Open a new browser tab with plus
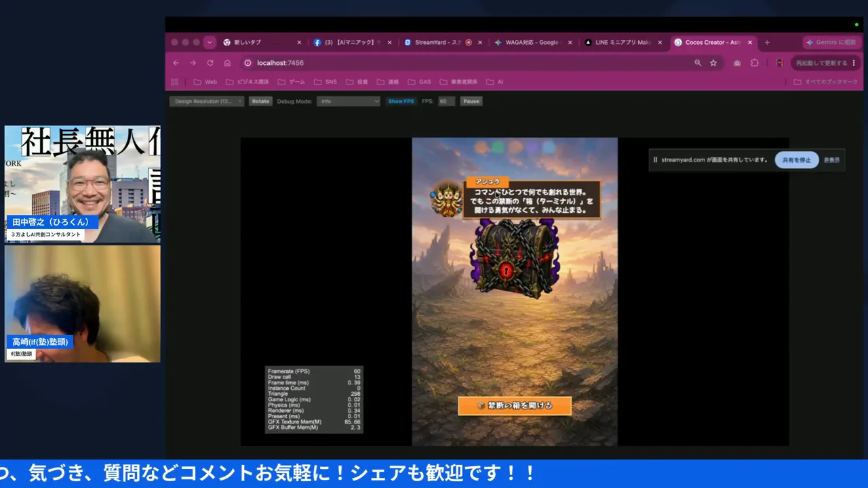868x488 pixels. pyautogui.click(x=767, y=42)
